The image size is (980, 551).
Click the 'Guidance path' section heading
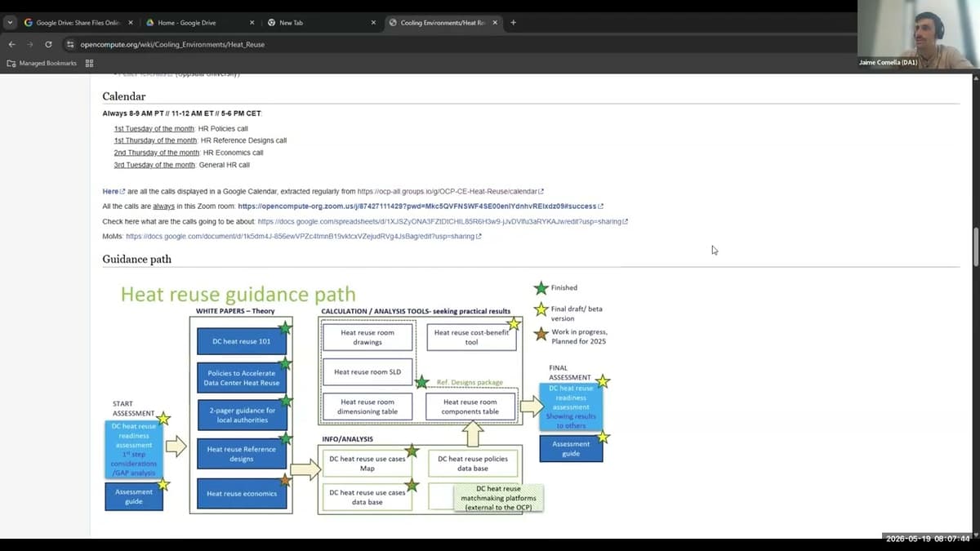[136, 260]
